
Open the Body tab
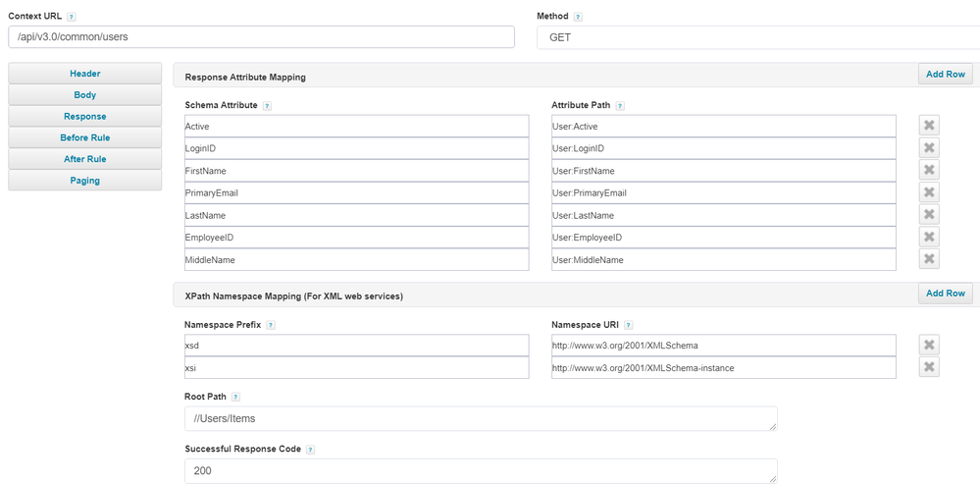(x=84, y=95)
